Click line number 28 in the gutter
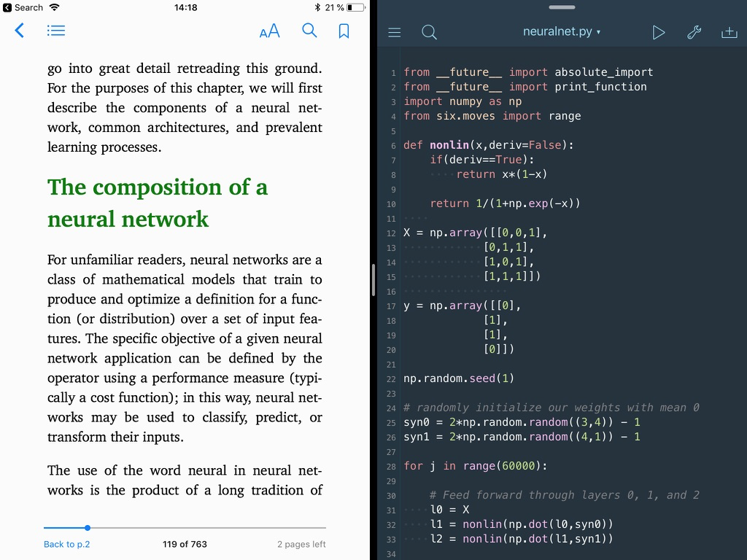The height and width of the screenshot is (560, 747). [391, 467]
